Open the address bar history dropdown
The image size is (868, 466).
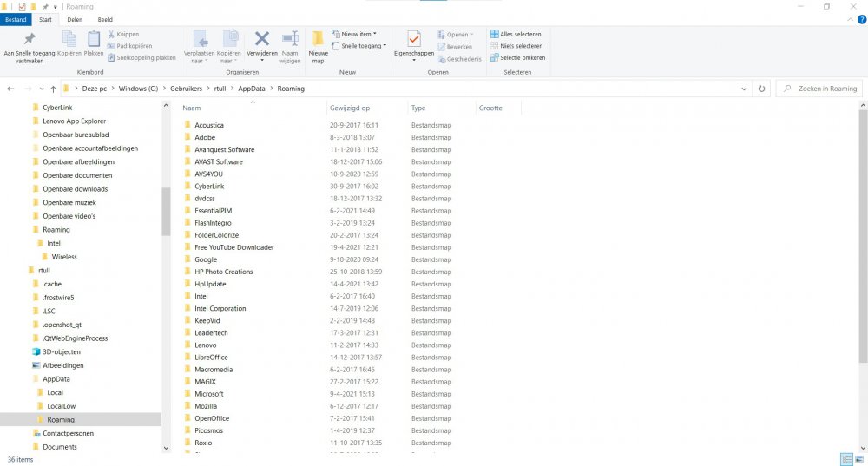pos(745,89)
